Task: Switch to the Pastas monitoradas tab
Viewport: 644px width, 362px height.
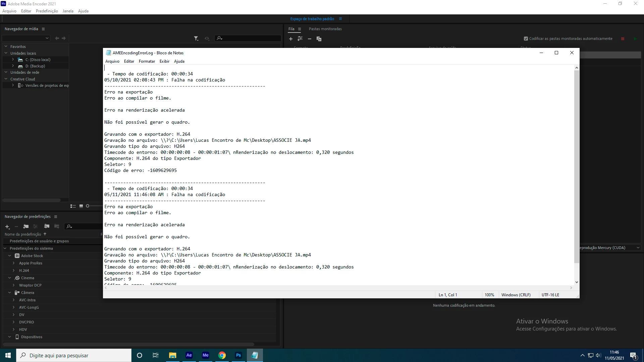Action: coord(325,29)
